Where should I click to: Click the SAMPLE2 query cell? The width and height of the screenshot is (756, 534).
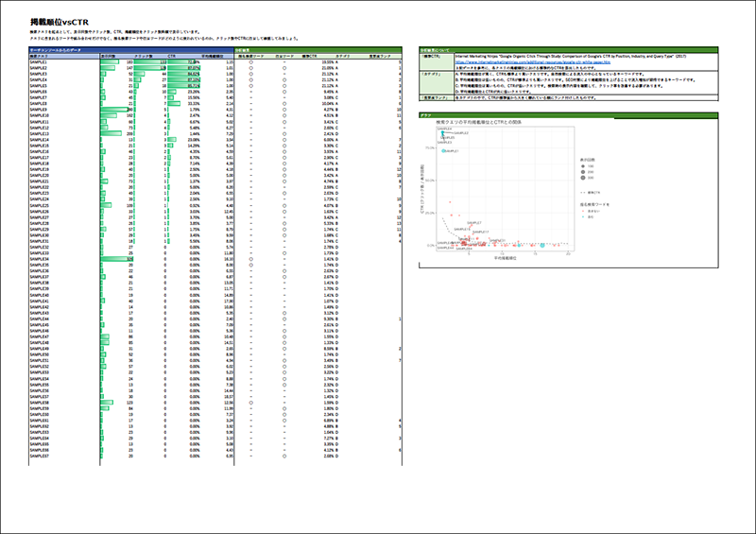click(x=39, y=68)
